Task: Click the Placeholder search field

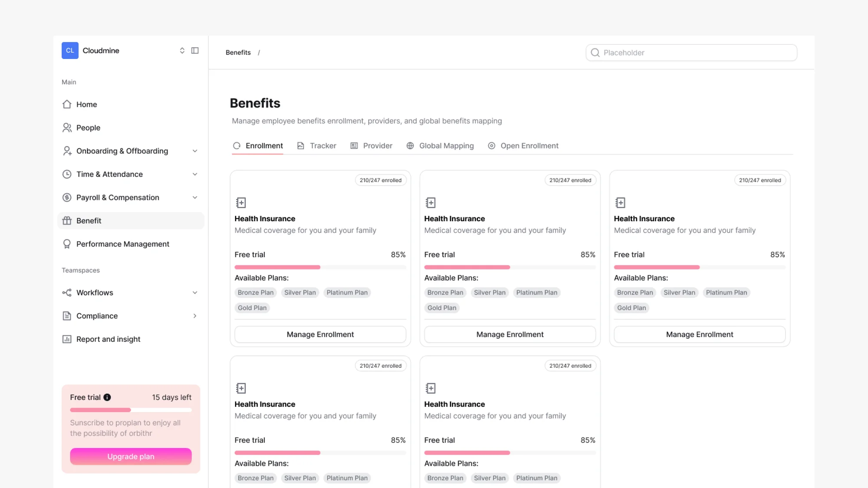Action: 691,52
